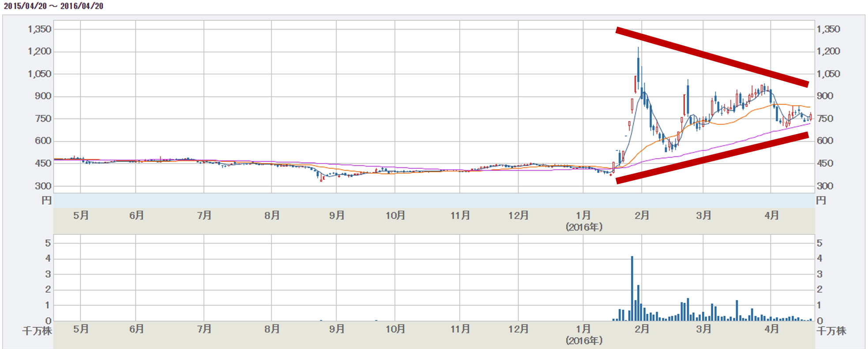Select the 2 label on right volume axis
The width and height of the screenshot is (868, 349).
[819, 290]
